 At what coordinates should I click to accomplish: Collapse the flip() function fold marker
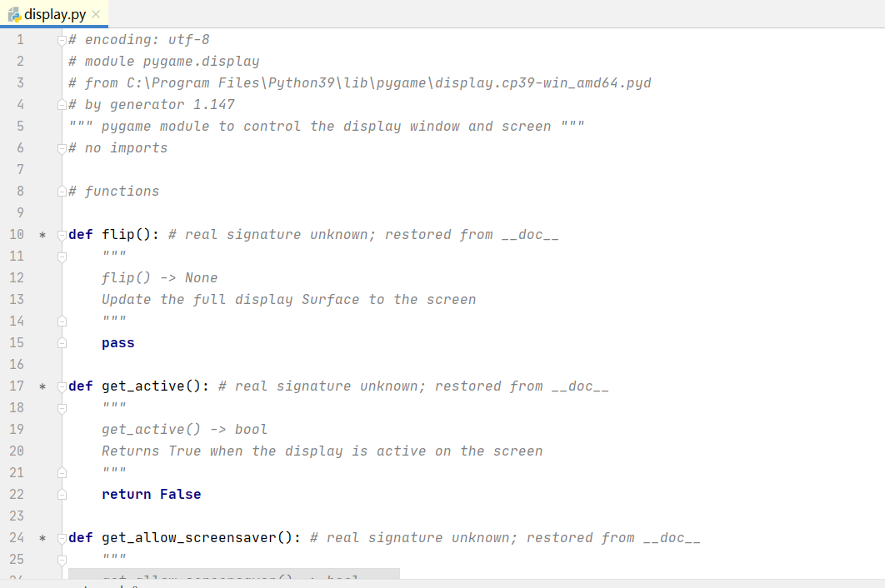62,236
